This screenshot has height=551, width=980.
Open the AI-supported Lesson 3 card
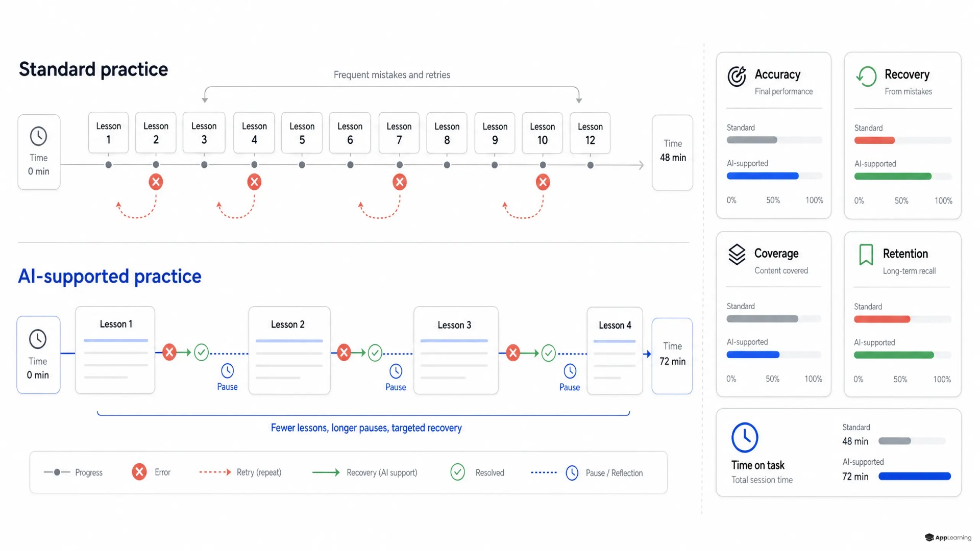456,350
